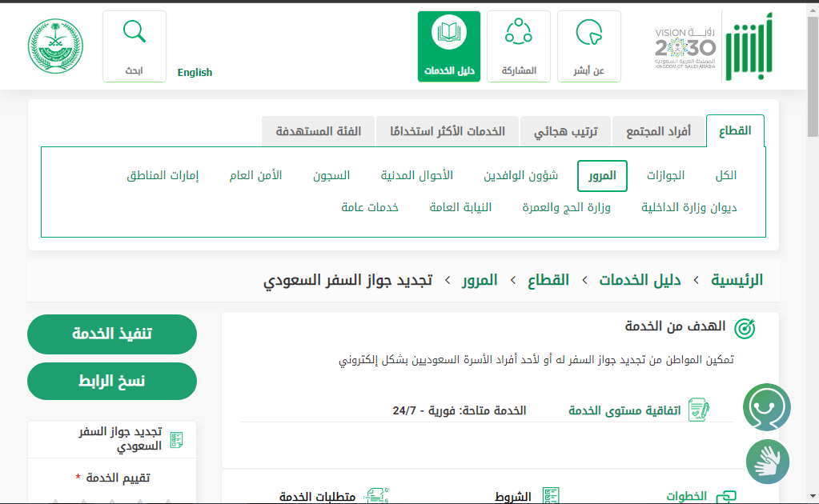Filter by الجوازات sector

click(x=666, y=175)
